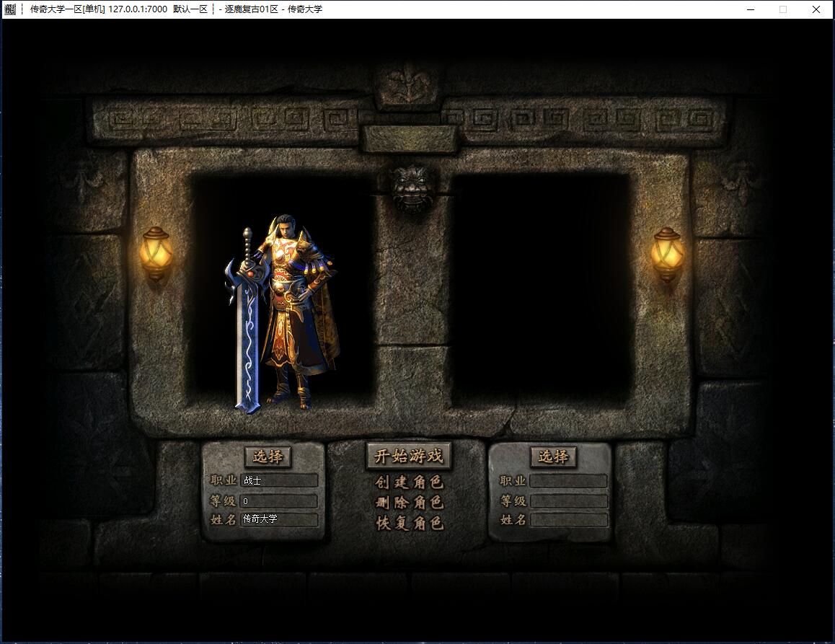
Task: Click the 开始游戏 start game button
Action: tap(408, 456)
